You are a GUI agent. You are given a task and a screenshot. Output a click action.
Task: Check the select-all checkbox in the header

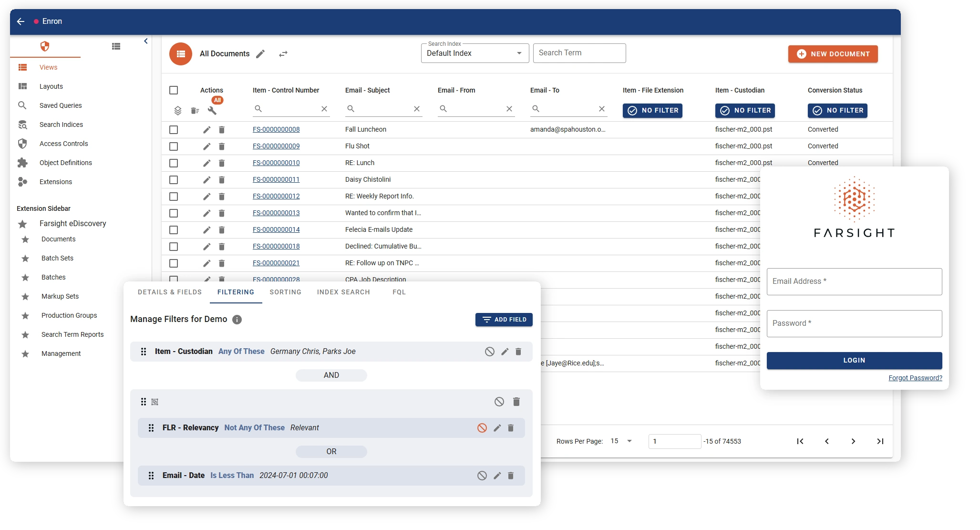(x=174, y=90)
